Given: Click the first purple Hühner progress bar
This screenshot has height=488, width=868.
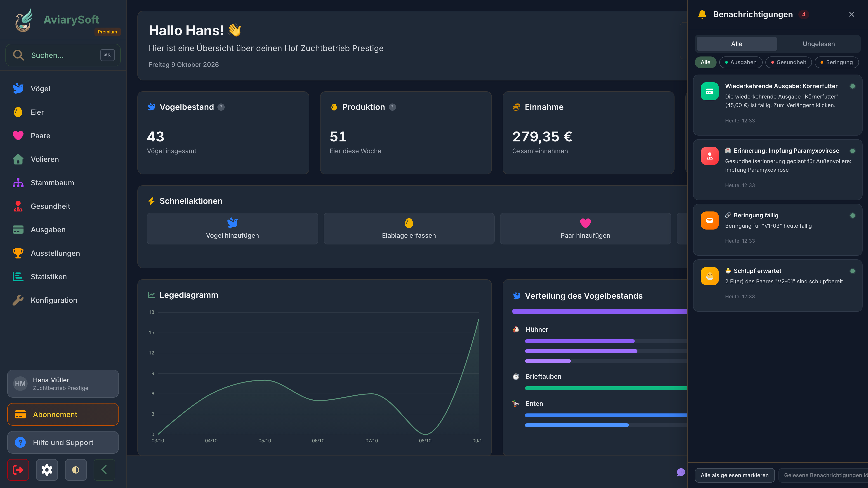Looking at the screenshot, I should pyautogui.click(x=580, y=341).
